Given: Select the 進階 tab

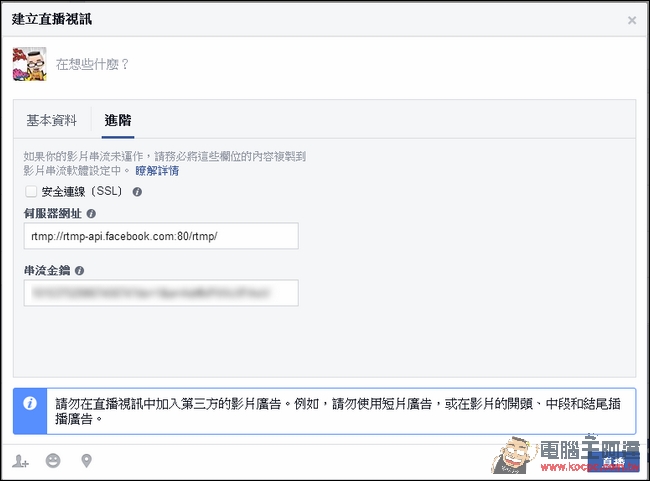Looking at the screenshot, I should pos(118,120).
